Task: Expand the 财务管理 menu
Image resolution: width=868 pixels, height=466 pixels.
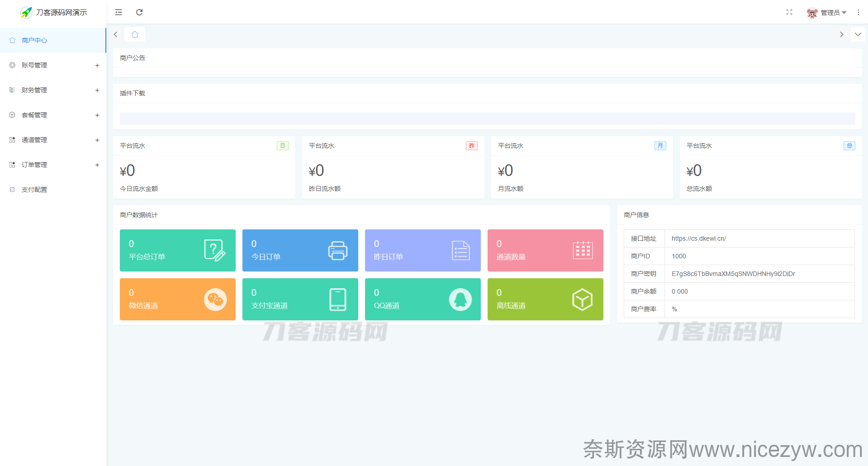Action: [53, 90]
